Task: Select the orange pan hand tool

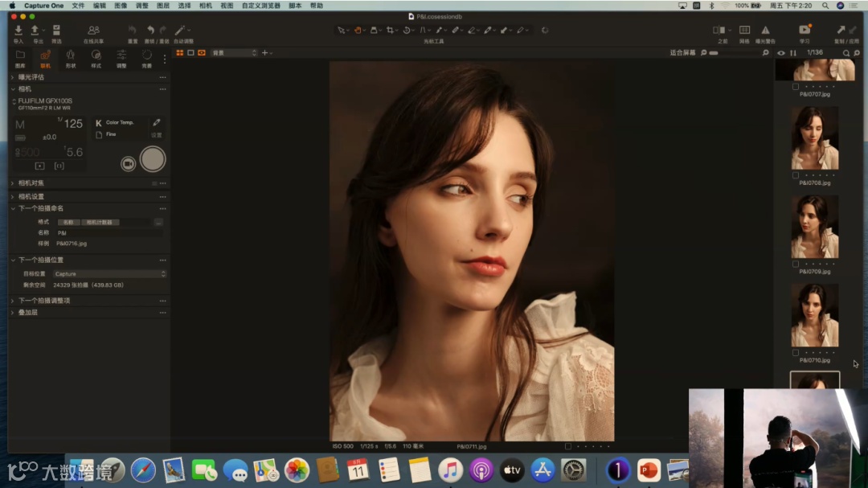Action: (x=358, y=30)
